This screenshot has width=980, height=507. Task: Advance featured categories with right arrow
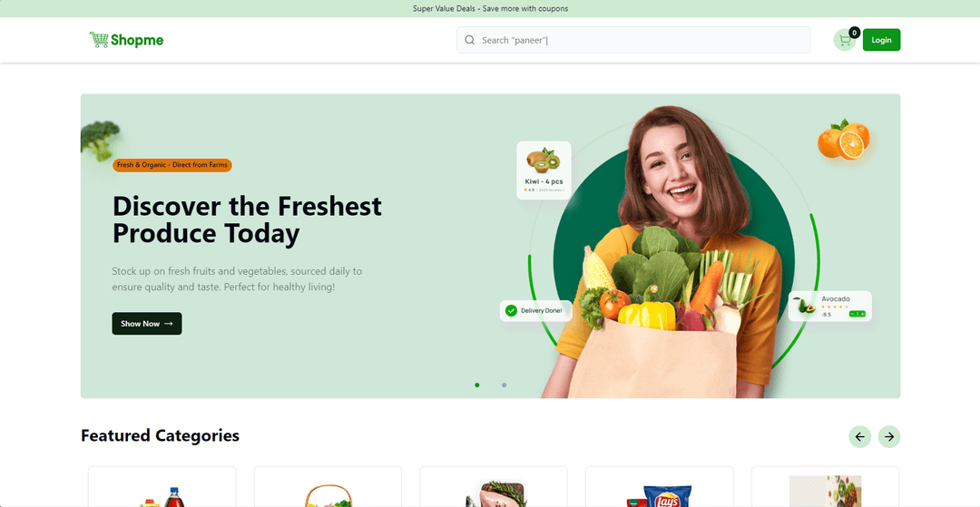tap(888, 436)
